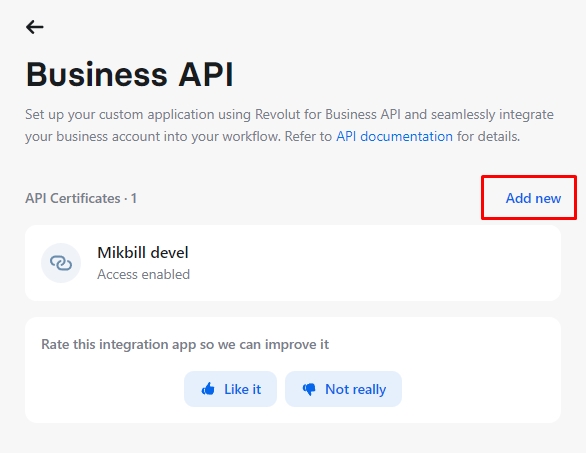The height and width of the screenshot is (453, 586).
Task: Click the Business API title
Action: [x=130, y=74]
